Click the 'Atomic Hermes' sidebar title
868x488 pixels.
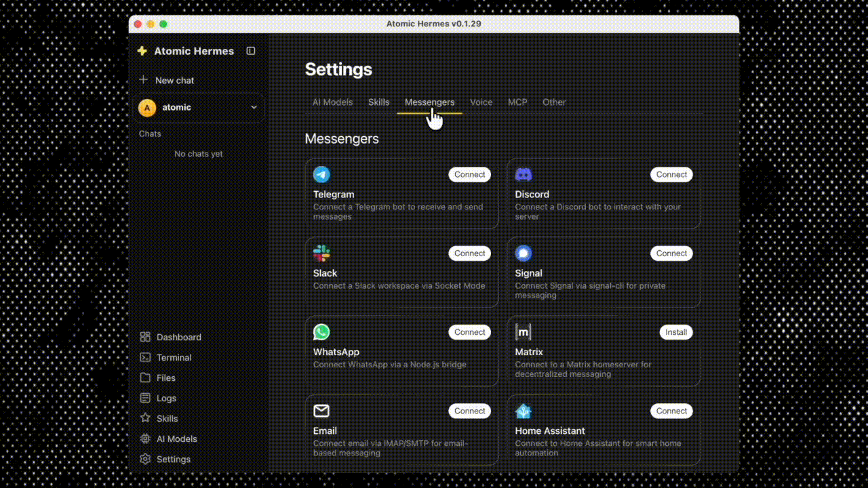coord(194,51)
